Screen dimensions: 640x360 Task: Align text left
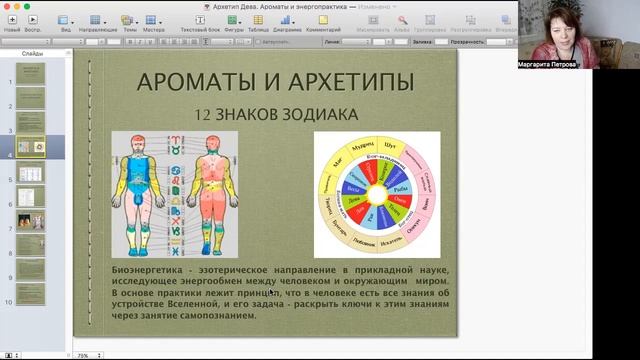tap(163, 42)
